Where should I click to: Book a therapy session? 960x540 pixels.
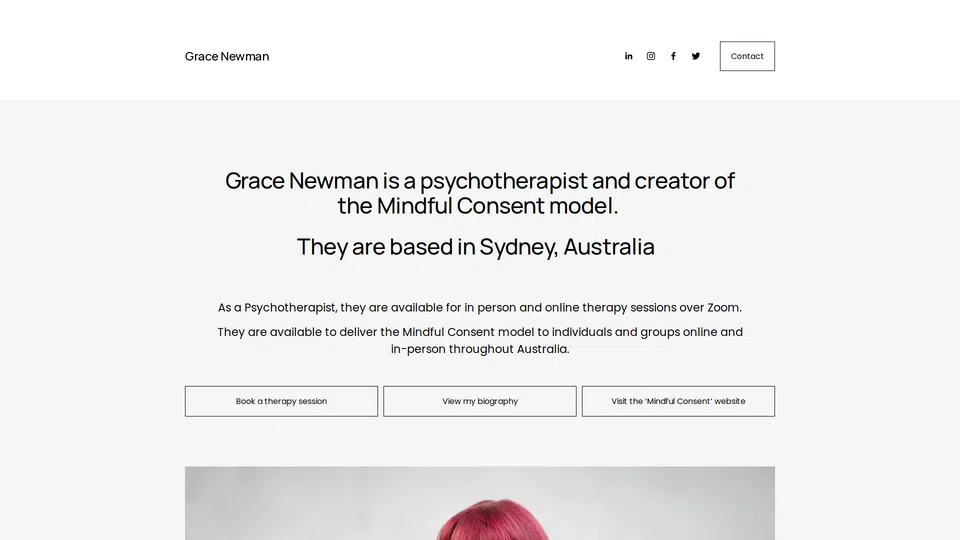(x=282, y=401)
